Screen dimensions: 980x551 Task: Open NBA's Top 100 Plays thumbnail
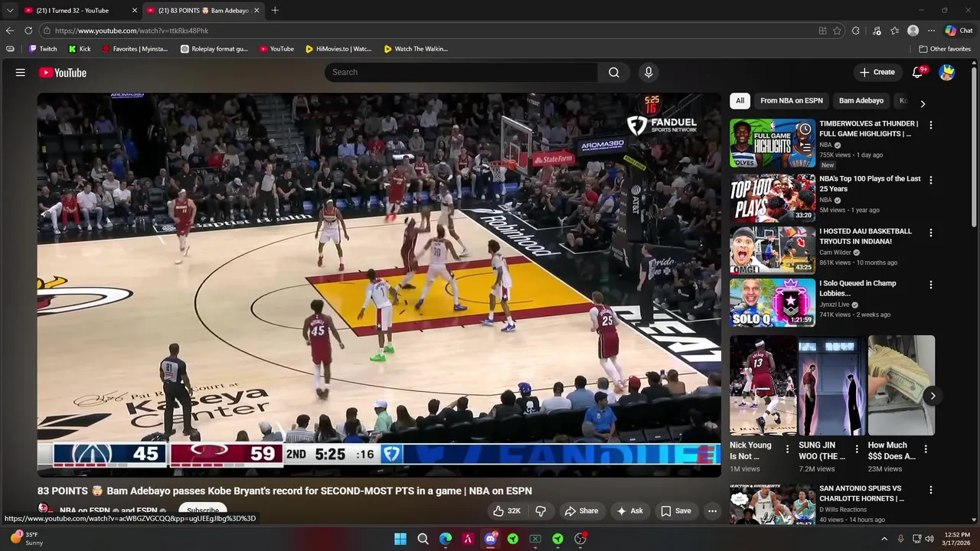[772, 197]
